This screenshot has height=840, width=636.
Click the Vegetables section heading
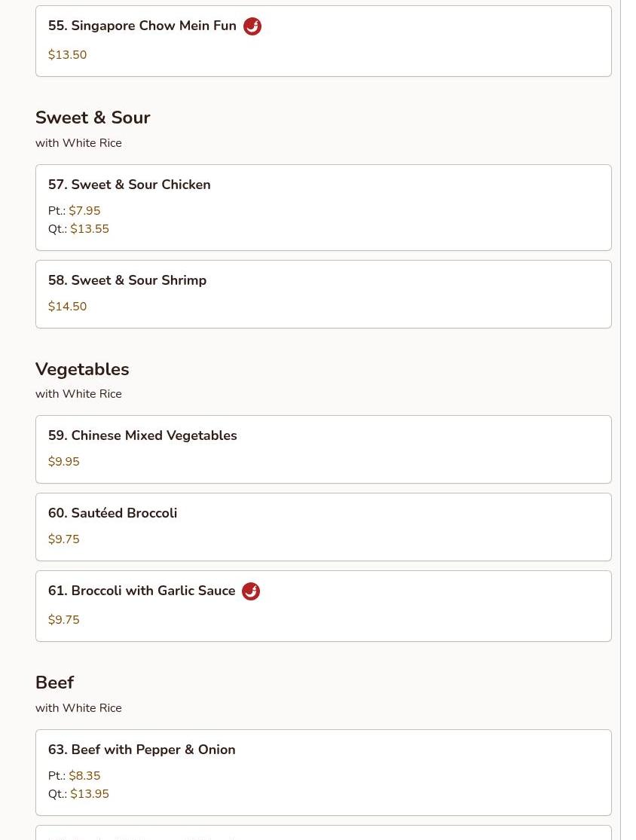click(82, 369)
